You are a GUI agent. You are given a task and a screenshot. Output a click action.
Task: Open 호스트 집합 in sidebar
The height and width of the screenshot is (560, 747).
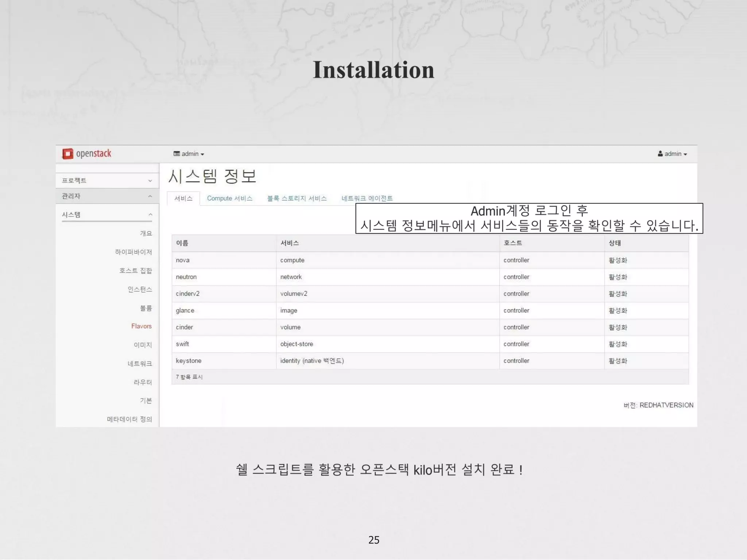(135, 271)
